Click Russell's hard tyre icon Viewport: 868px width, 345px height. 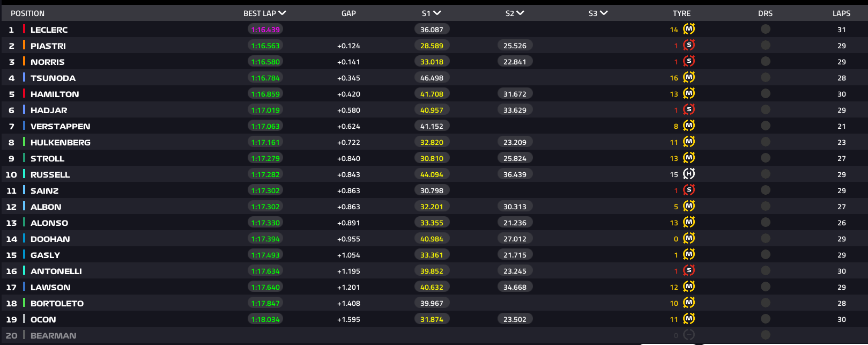(689, 174)
